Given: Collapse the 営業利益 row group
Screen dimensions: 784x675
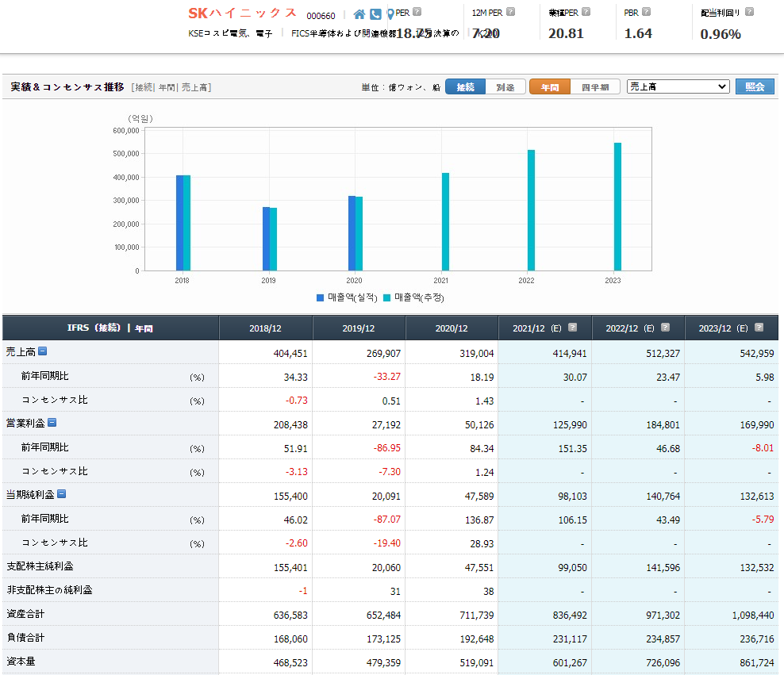Looking at the screenshot, I should click(x=52, y=423).
